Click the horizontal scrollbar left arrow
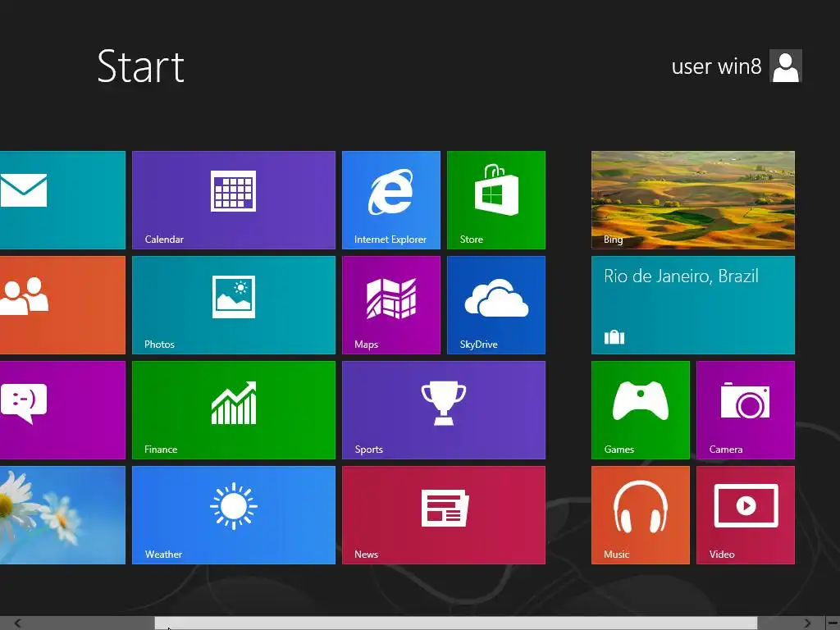840x630 pixels. [18, 623]
